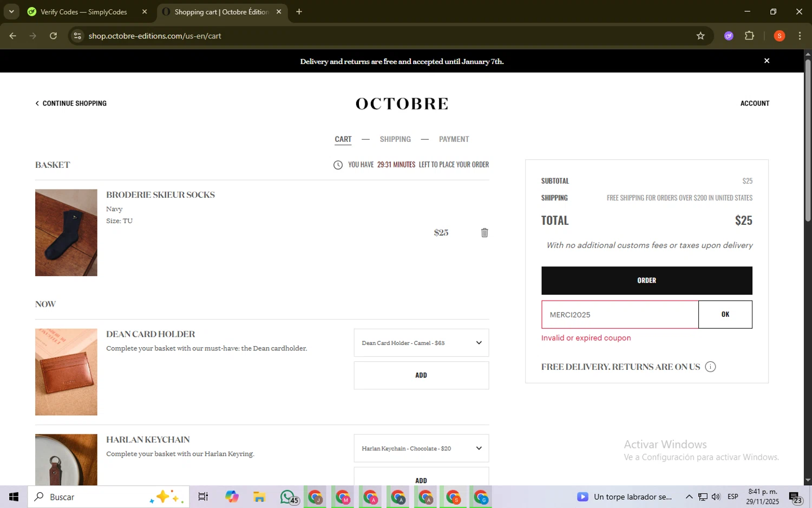Add the Harlan Keychain to basket
This screenshot has width=812, height=508.
click(x=421, y=477)
